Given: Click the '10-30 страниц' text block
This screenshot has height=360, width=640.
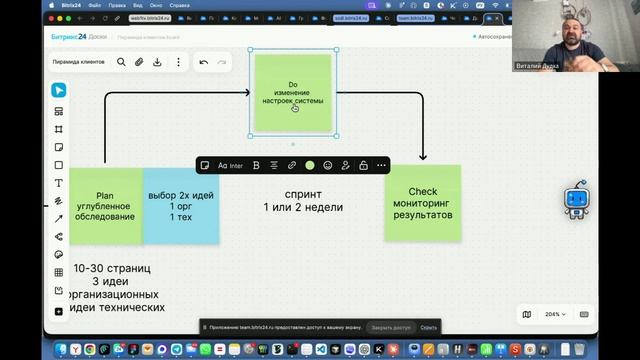Looking at the screenshot, I should 112,268.
